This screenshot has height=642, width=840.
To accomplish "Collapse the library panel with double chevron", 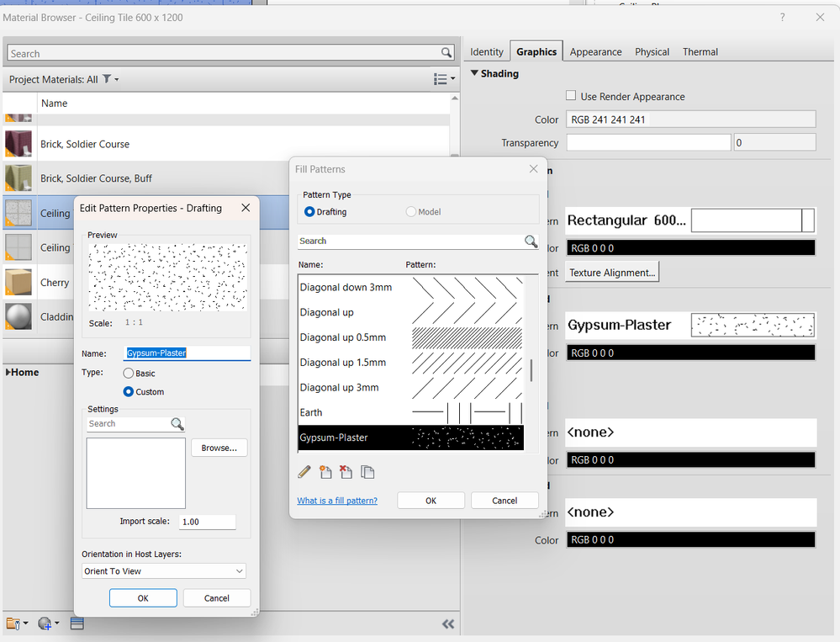I will [x=448, y=623].
